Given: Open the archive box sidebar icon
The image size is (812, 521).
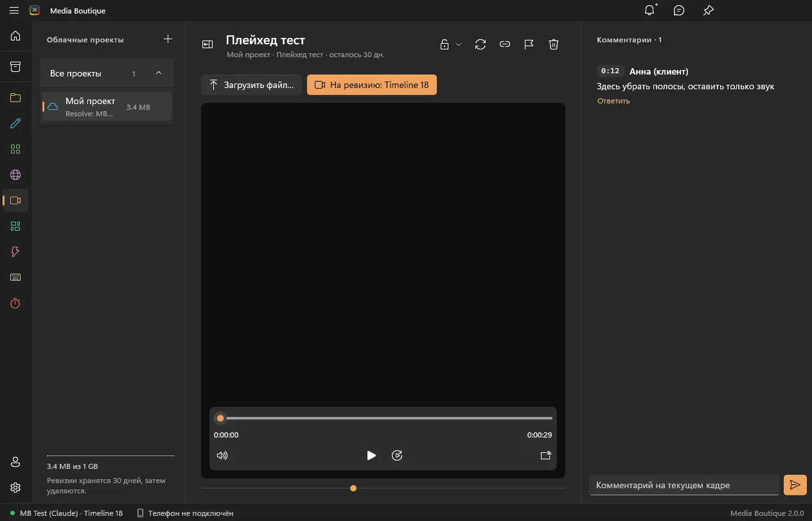Looking at the screenshot, I should pyautogui.click(x=15, y=67).
